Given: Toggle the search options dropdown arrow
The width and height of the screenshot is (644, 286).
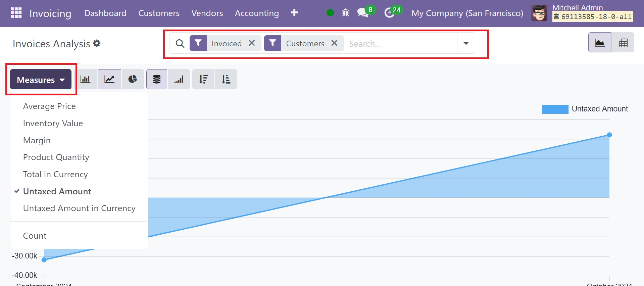Looking at the screenshot, I should 466,43.
